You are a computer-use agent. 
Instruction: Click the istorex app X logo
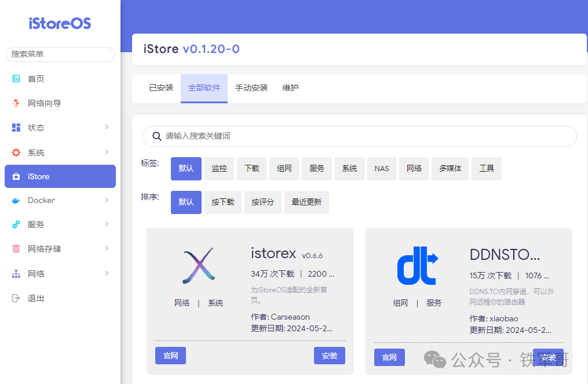[x=199, y=266]
